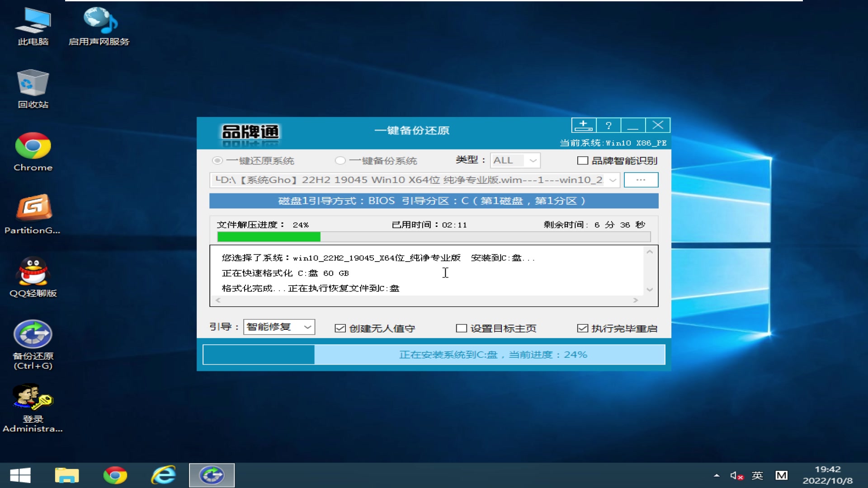This screenshot has width=868, height=488.
Task: Enable 品牌智能识别 checkbox
Action: click(583, 161)
